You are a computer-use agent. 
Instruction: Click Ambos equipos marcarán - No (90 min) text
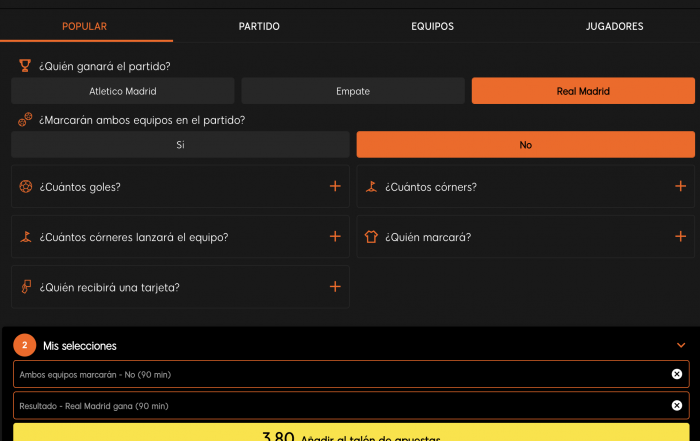coord(95,374)
